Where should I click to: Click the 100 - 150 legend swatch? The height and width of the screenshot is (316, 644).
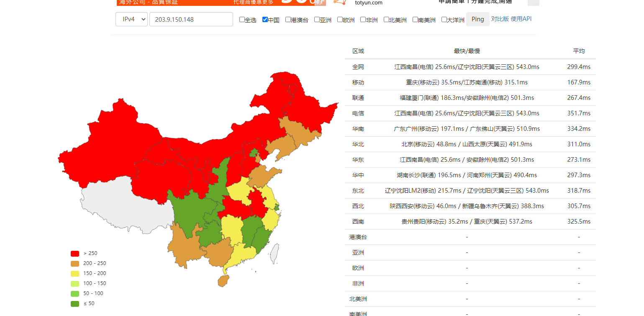click(x=75, y=283)
